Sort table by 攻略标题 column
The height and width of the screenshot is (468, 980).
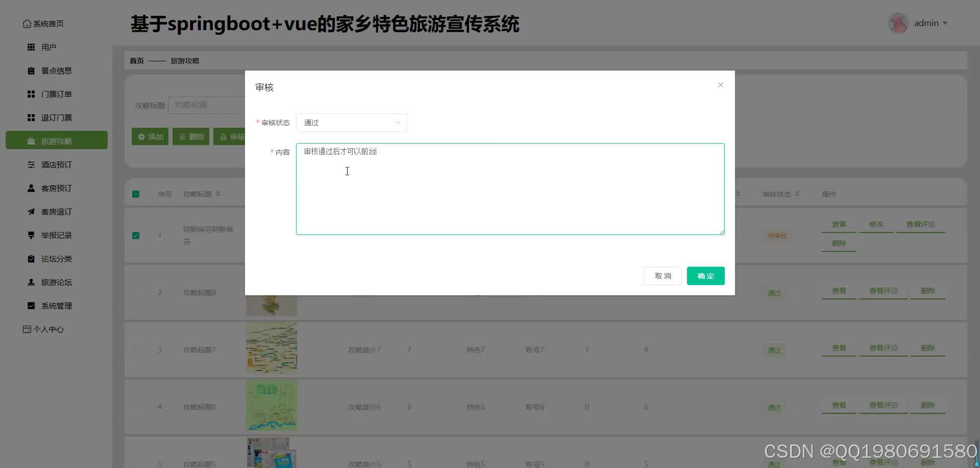click(x=218, y=194)
